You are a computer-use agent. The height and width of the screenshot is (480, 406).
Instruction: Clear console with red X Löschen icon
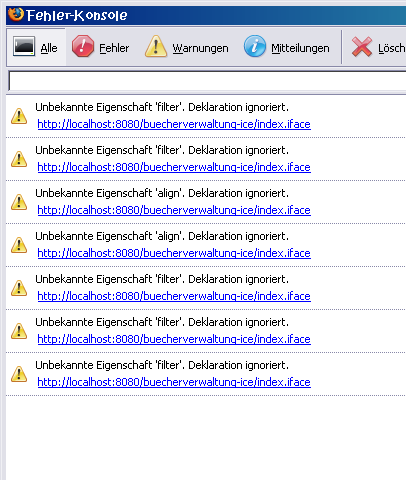362,47
